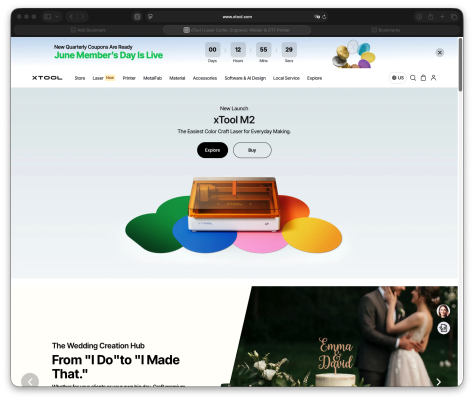Open the Software & AI Design menu

pyautogui.click(x=245, y=78)
